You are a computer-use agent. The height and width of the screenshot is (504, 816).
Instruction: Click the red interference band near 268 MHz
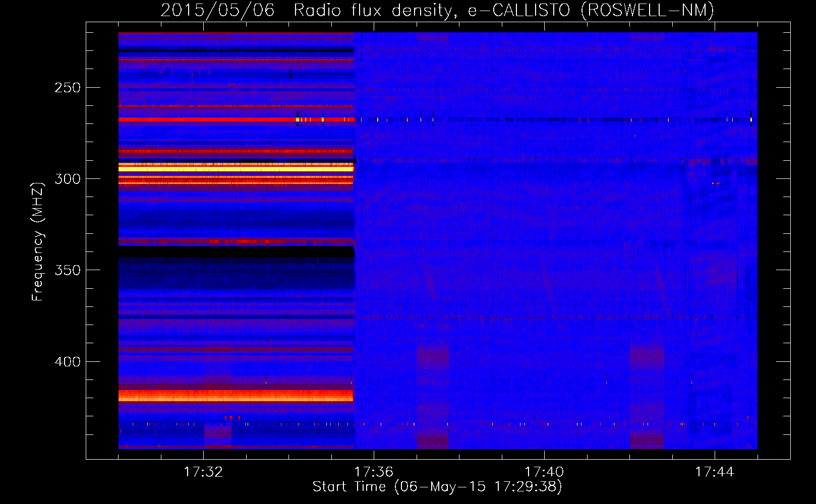(x=236, y=120)
